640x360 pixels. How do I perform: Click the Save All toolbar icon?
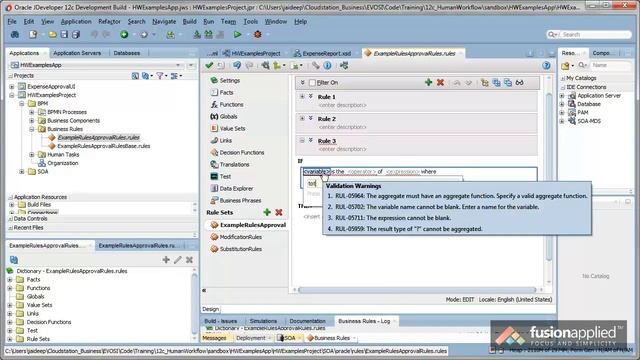coord(76,35)
